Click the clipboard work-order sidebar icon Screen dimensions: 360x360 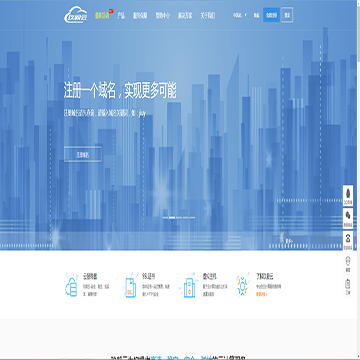(x=348, y=286)
